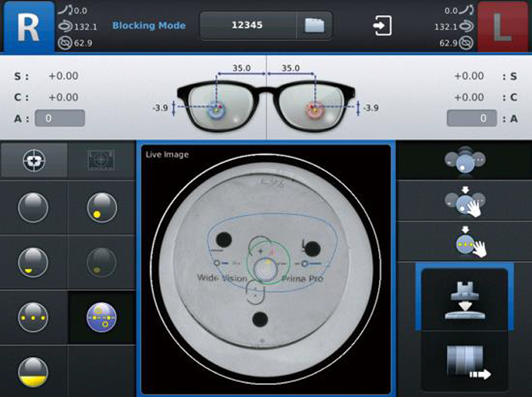Select the optical center crosshair mode icon
532x397 pixels.
tap(34, 161)
